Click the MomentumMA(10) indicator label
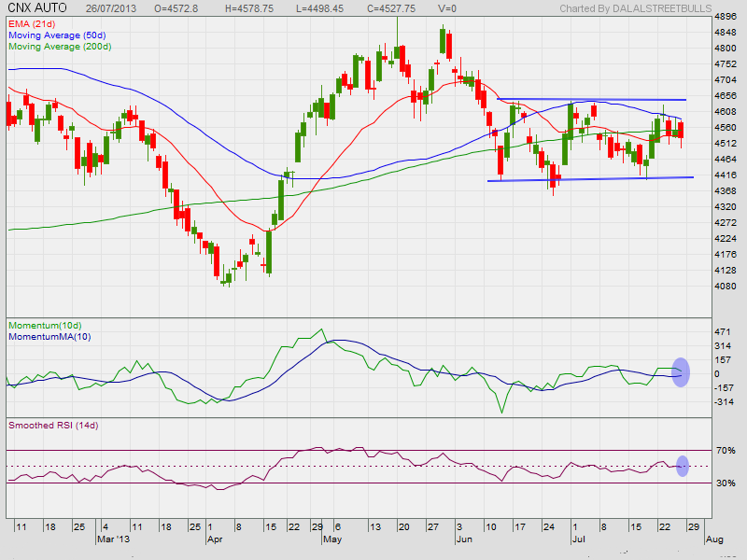Screen dimensions: 747x560 pyautogui.click(x=49, y=337)
